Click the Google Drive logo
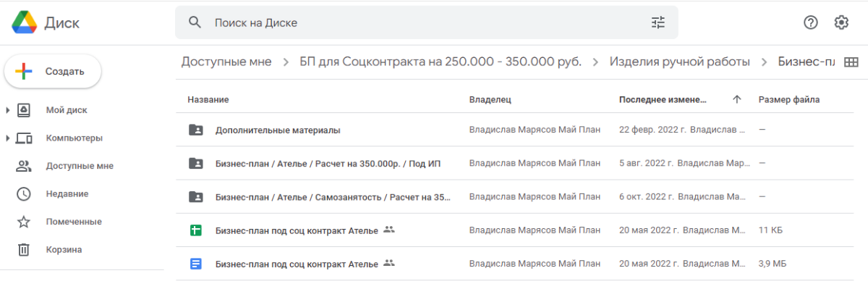Viewport: 868px width, 284px height. pos(24,22)
